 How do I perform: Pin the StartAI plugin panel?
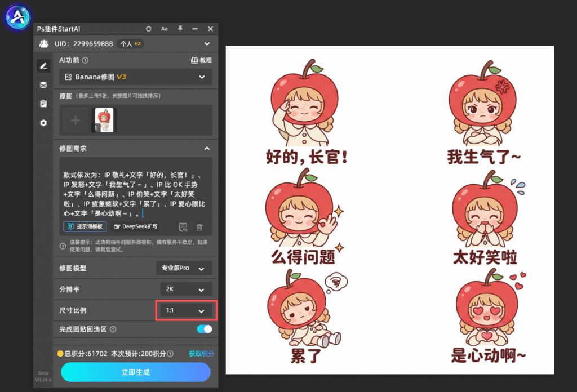(x=180, y=29)
